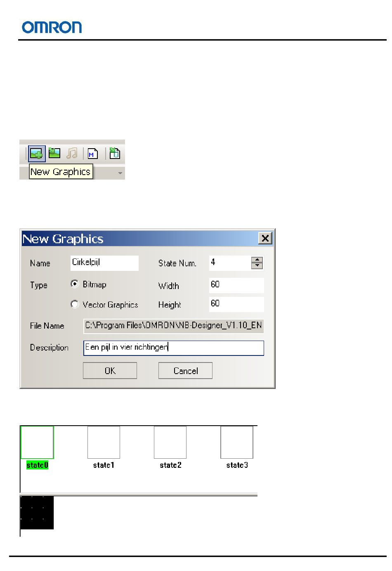Click the import graphics icon with green arrow
392x571 pixels.
(54, 153)
